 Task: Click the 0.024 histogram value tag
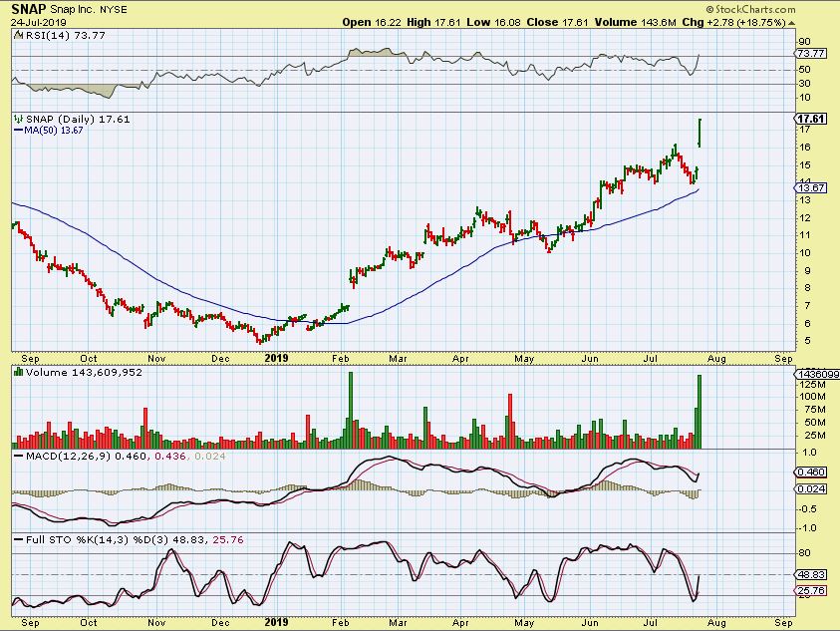(x=810, y=488)
